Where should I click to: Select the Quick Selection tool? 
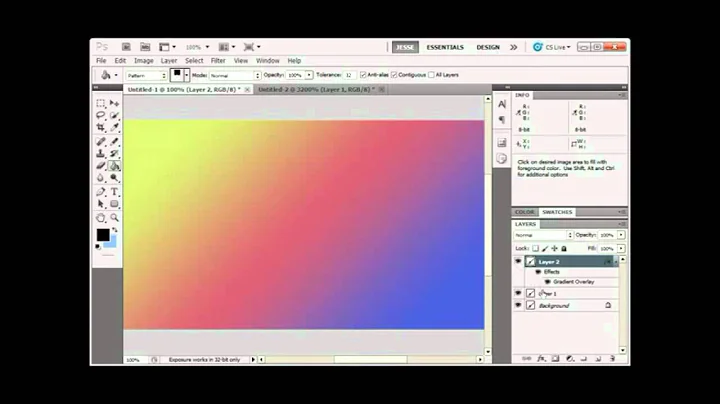(114, 115)
